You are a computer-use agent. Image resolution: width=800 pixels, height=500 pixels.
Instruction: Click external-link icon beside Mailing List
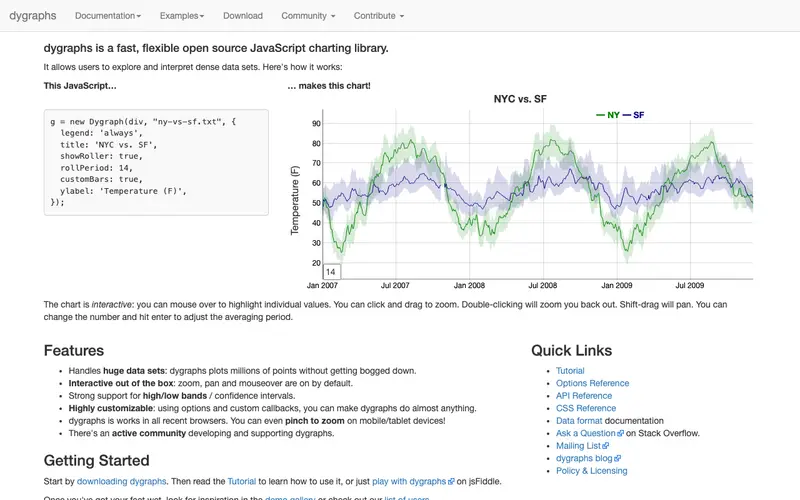(606, 446)
